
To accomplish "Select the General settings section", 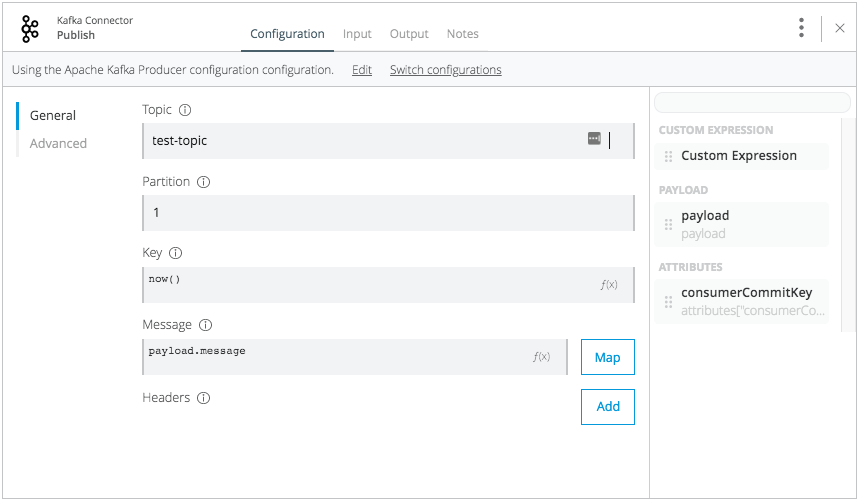I will coord(53,116).
